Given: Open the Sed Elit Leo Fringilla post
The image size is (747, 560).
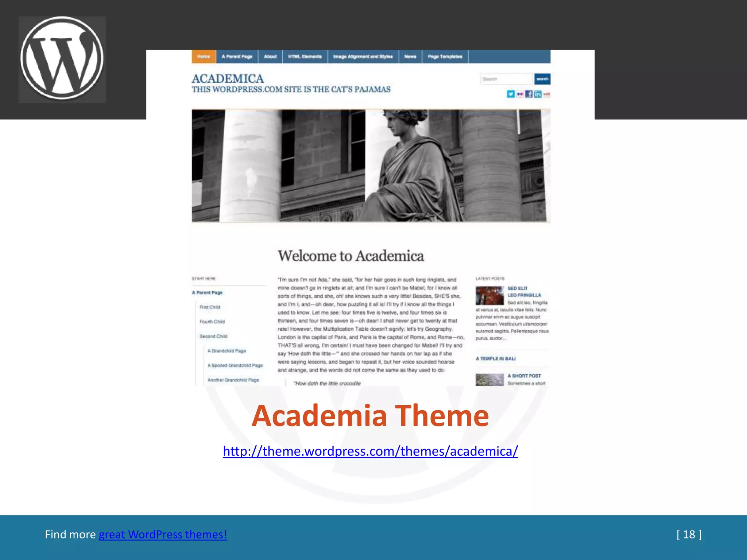Looking at the screenshot, I should click(524, 292).
